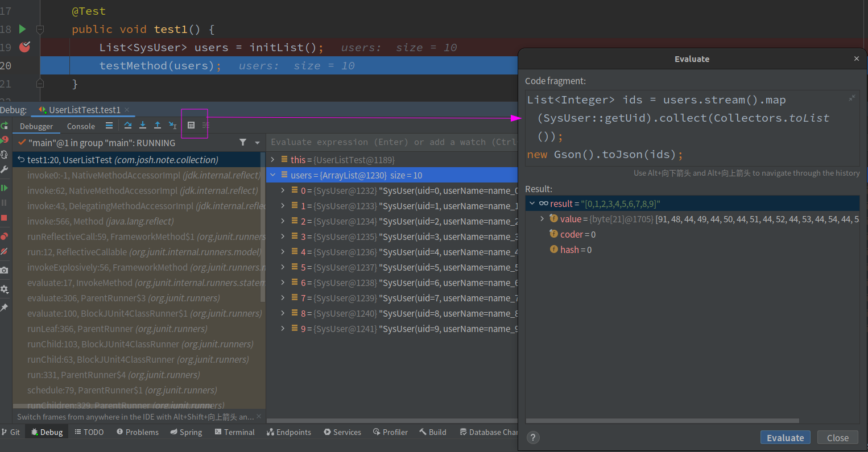Viewport: 868px width, 452px height.
Task: Stop the debug session with red square
Action: coord(4,218)
